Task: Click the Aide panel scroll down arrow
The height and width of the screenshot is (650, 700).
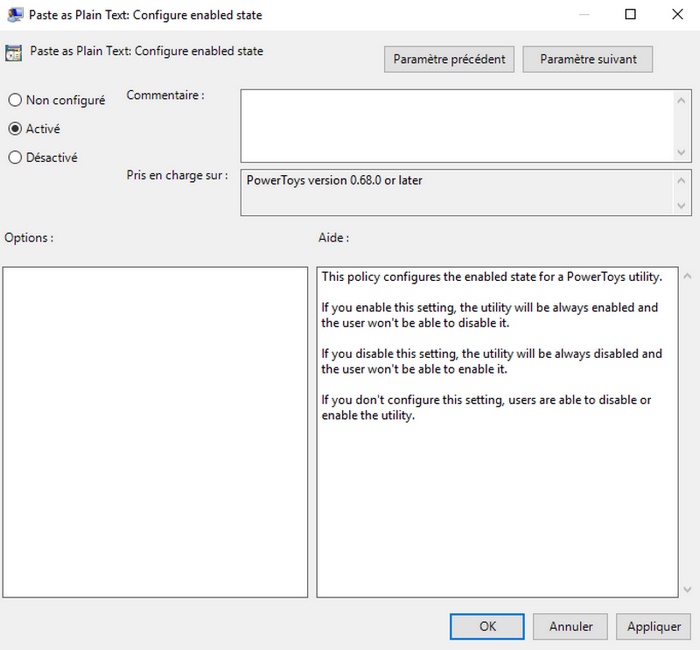Action: point(687,589)
